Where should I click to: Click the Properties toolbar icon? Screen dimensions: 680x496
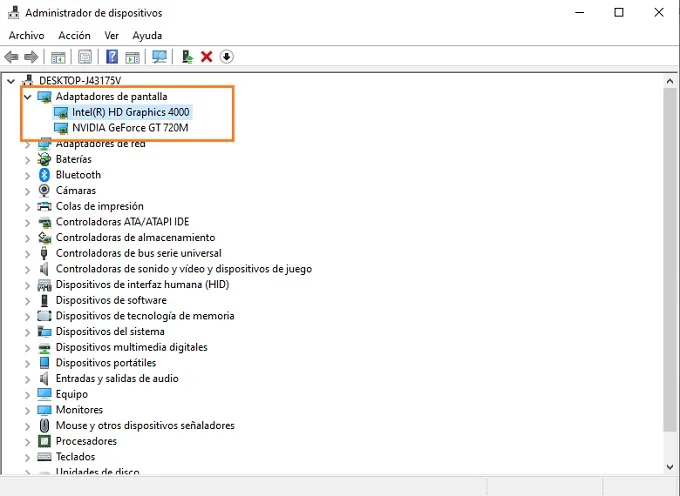click(x=85, y=57)
